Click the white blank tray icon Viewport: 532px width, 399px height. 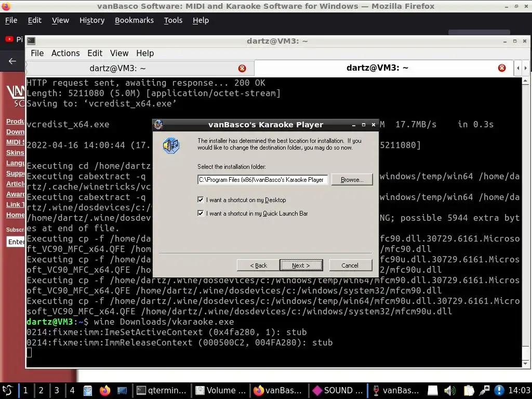pos(433,391)
